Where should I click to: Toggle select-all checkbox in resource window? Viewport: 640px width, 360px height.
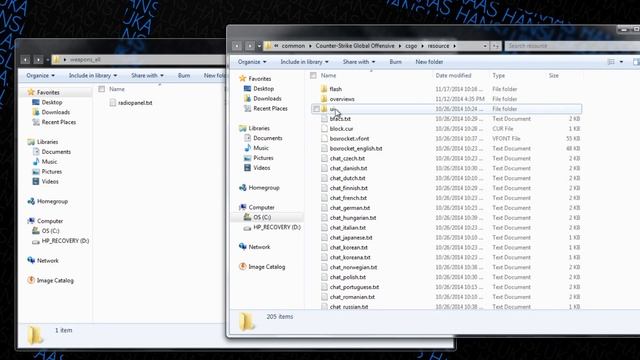click(313, 76)
